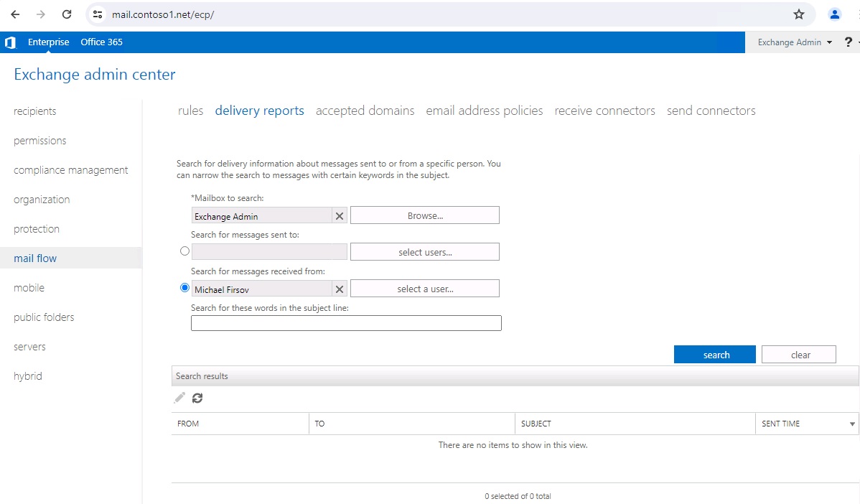Switch to the accepted domains tab
The image size is (860, 504).
pyautogui.click(x=365, y=110)
